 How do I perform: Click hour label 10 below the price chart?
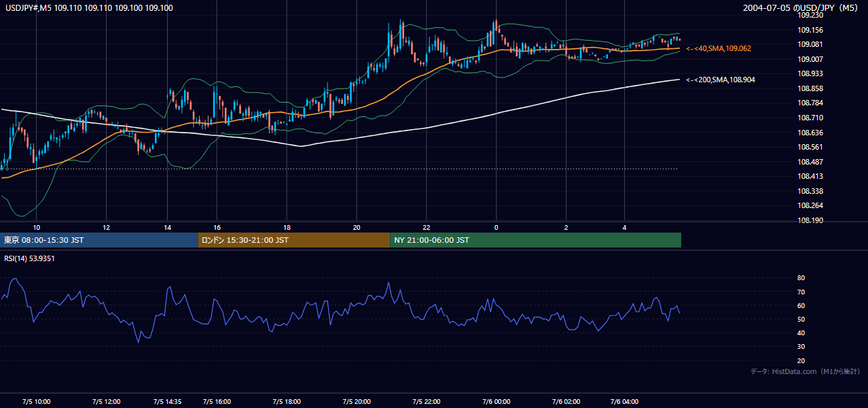click(x=37, y=227)
